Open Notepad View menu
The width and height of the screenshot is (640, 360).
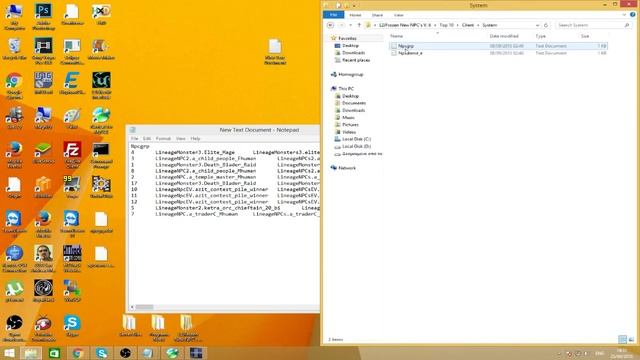(x=180, y=138)
